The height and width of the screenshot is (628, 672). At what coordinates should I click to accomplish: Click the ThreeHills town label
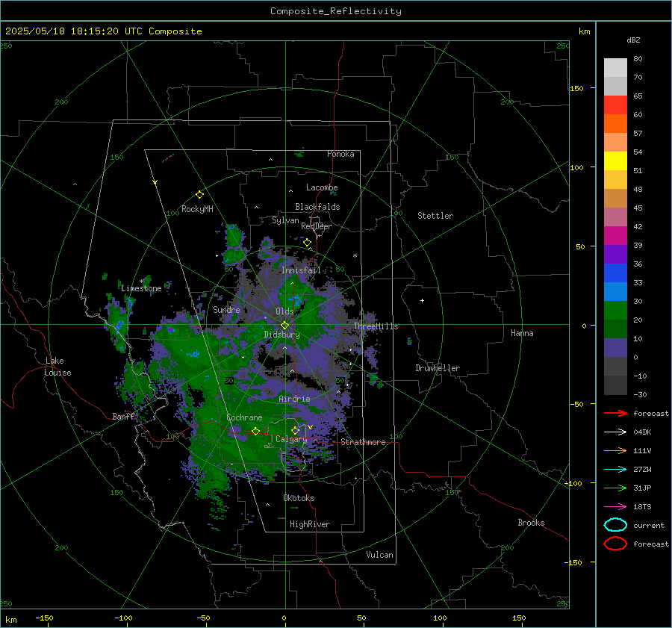click(x=376, y=326)
